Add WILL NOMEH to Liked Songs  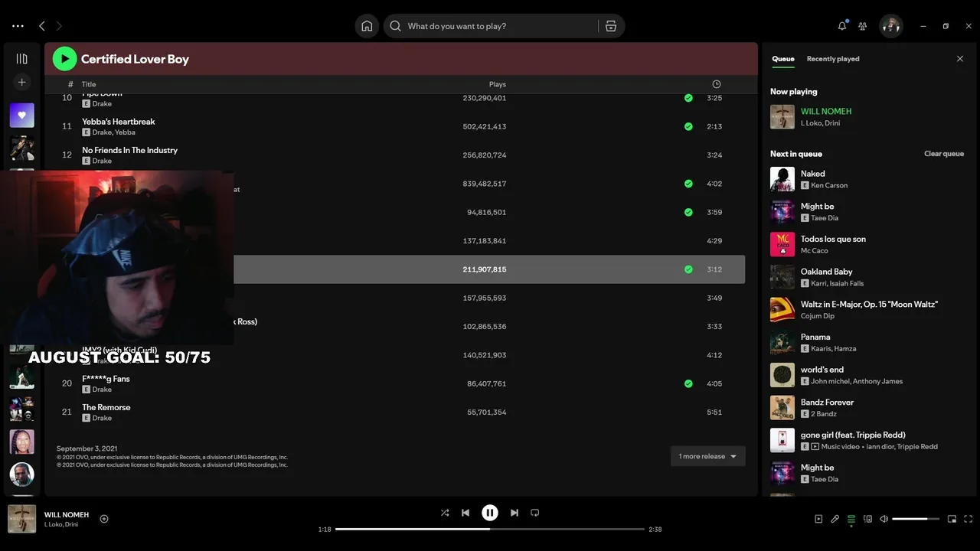(x=104, y=519)
